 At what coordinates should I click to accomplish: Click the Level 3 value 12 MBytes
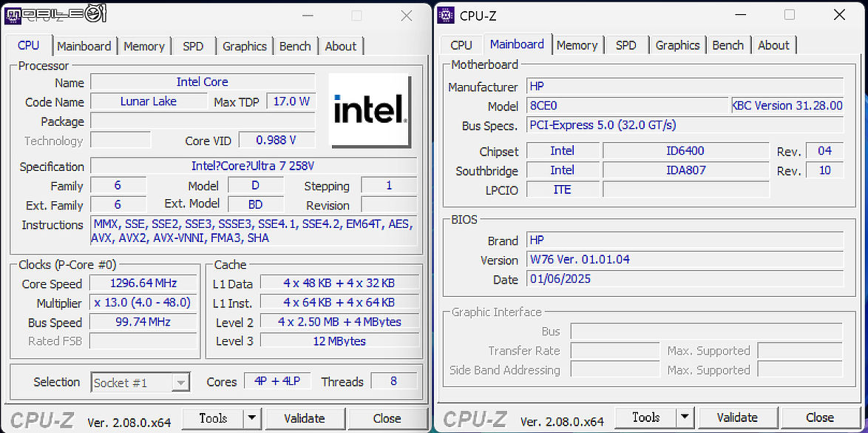point(339,341)
